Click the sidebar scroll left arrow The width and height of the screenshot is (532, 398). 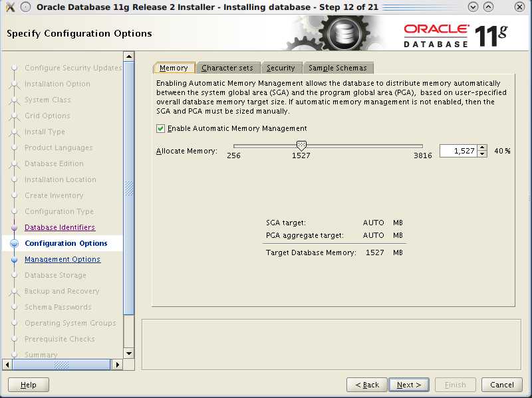[x=7, y=365]
